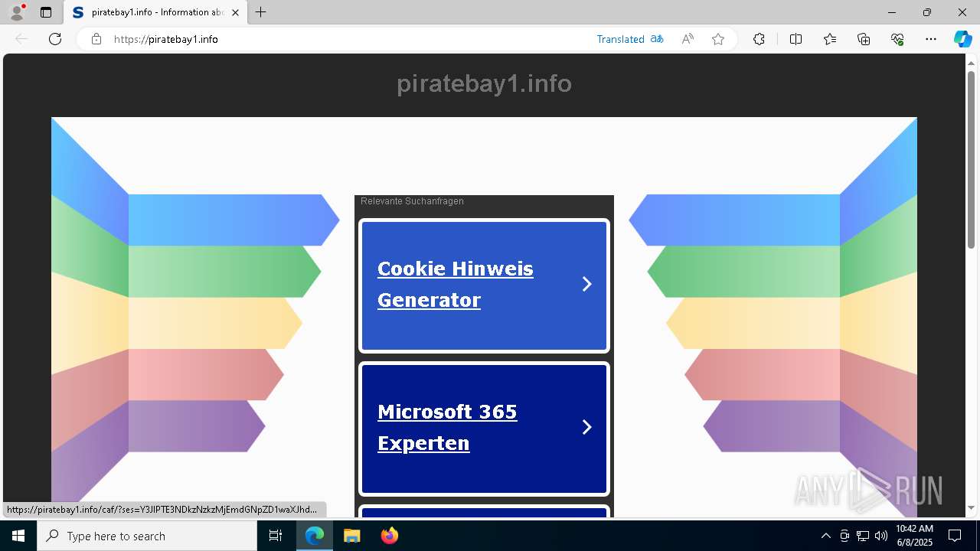Click the taskbar search box
Image resolution: width=980 pixels, height=551 pixels.
[147, 536]
